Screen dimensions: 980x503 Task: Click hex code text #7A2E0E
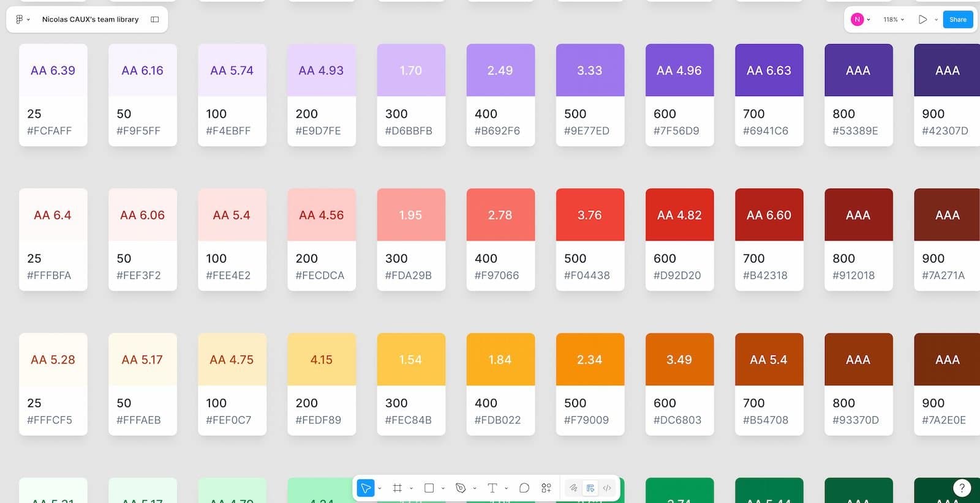[x=944, y=420]
